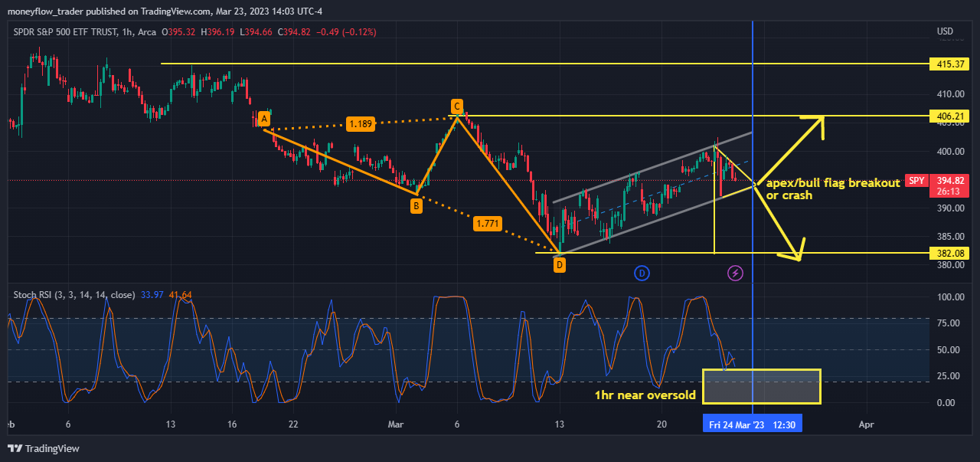980x462 pixels.
Task: Click the purple earnings lightning icon
Action: [735, 273]
